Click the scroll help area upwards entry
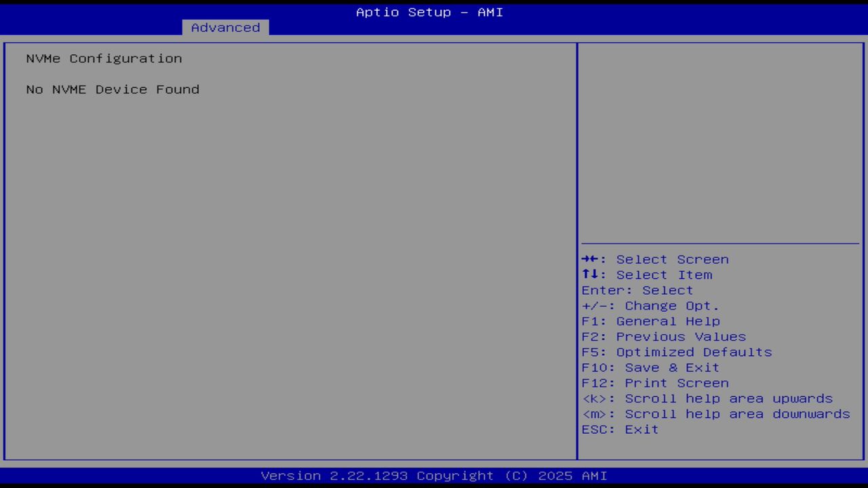Viewport: 868px width, 488px height. click(707, 399)
